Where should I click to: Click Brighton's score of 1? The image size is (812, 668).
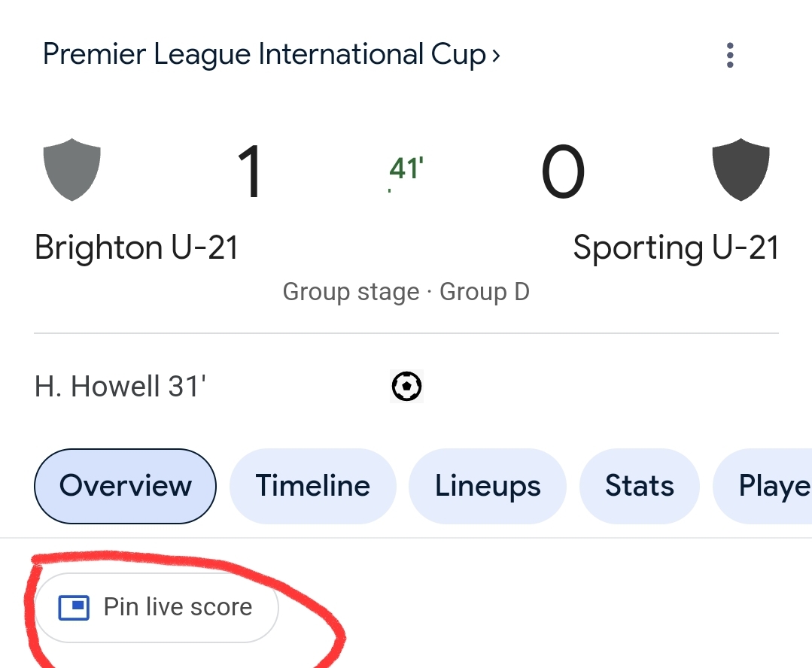point(250,172)
